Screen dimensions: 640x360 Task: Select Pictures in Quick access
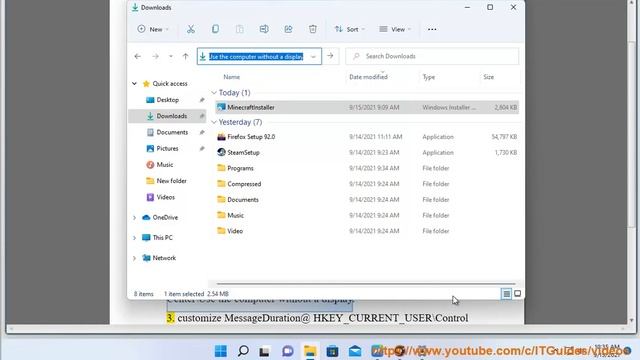pyautogui.click(x=167, y=149)
